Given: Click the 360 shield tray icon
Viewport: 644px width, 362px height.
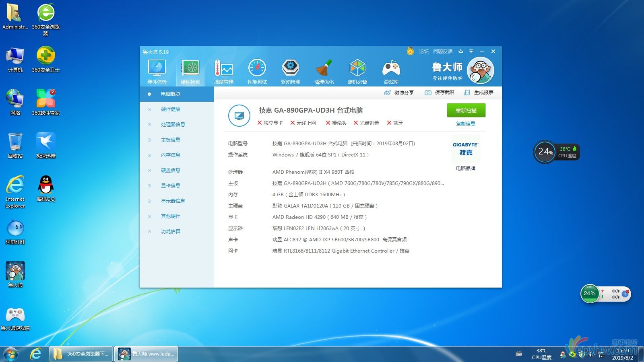Looking at the screenshot, I should point(582,354).
